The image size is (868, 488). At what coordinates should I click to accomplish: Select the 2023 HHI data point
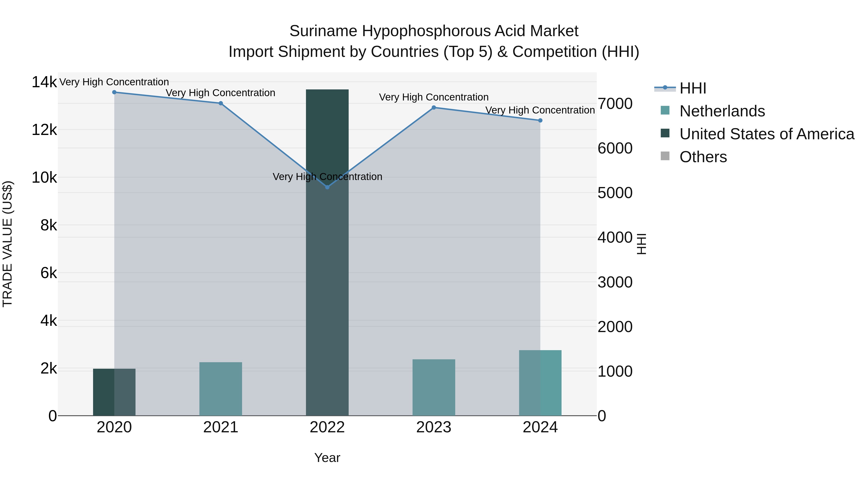(434, 108)
